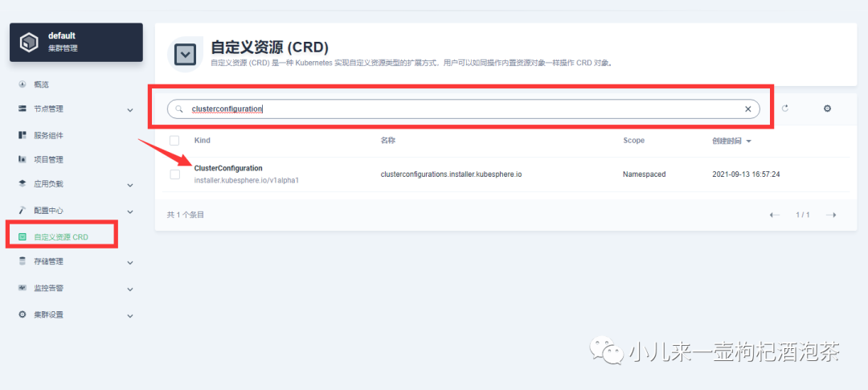Click the 概览 dashboard icon
This screenshot has width=868, height=390.
pos(23,84)
